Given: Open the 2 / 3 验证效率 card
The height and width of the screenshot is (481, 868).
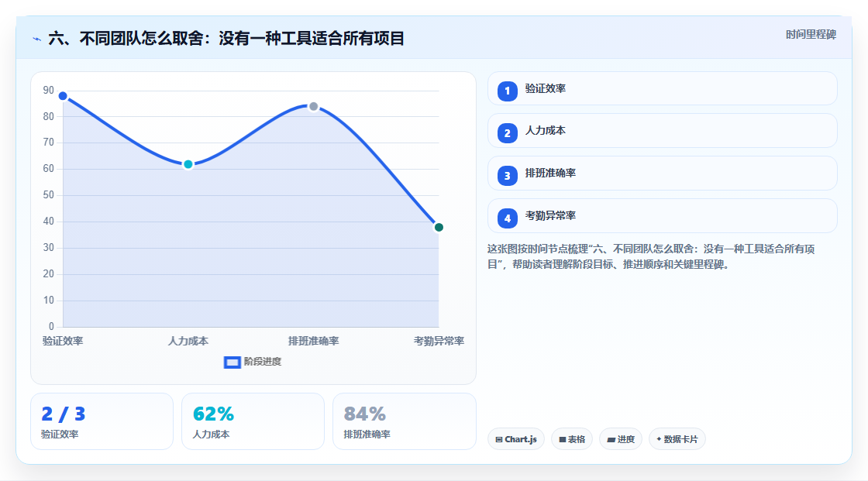Looking at the screenshot, I should click(x=102, y=421).
